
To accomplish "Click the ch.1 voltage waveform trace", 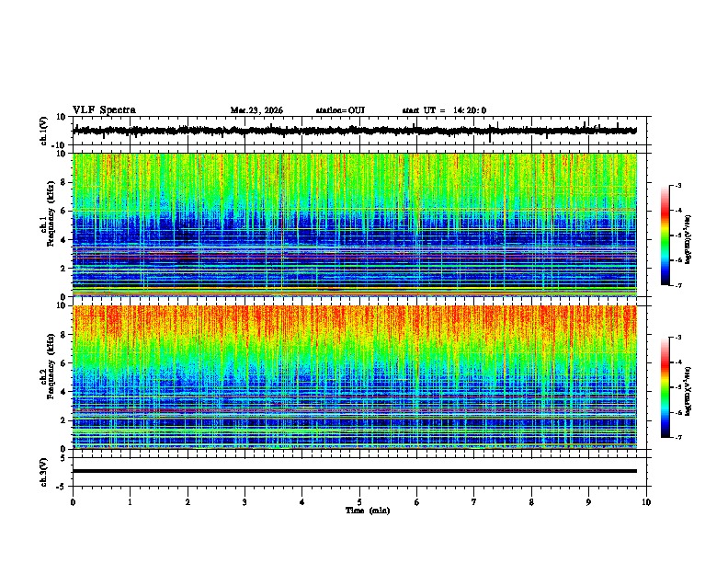I will (354, 131).
